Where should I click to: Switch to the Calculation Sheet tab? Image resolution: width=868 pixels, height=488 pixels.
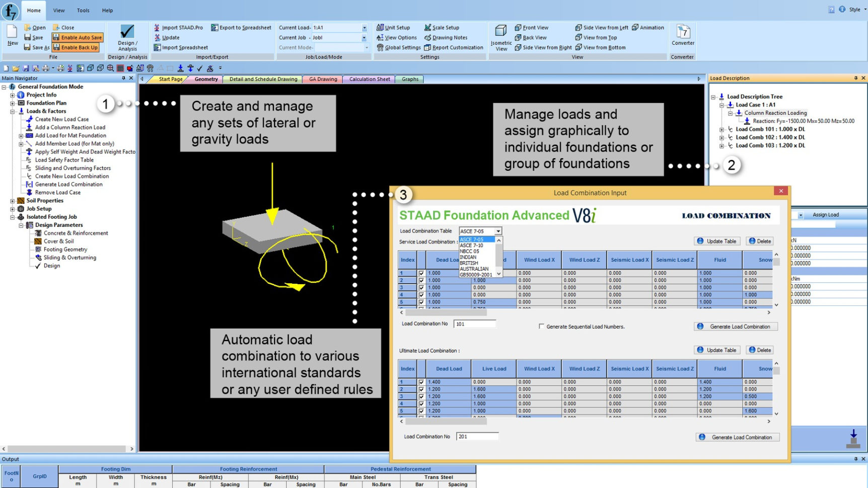(369, 79)
